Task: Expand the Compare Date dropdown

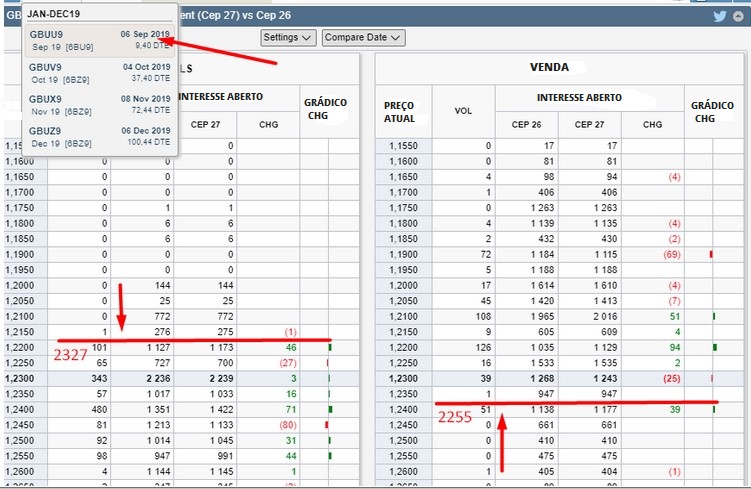Action: coord(363,37)
